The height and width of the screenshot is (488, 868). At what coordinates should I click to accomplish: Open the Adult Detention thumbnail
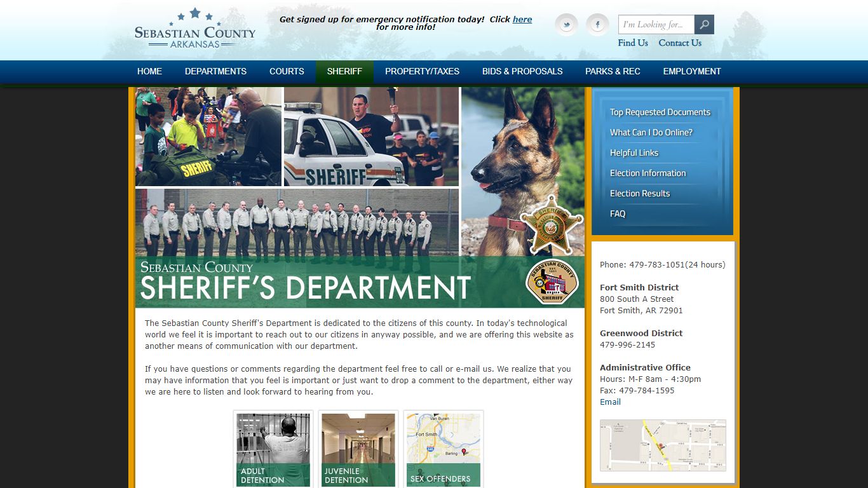[x=273, y=450]
